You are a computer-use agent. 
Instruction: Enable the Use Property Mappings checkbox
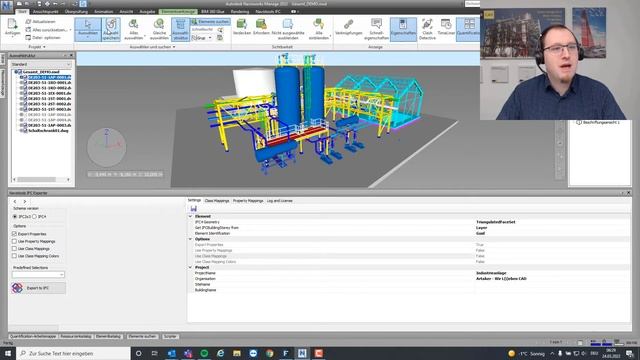[x=15, y=241]
